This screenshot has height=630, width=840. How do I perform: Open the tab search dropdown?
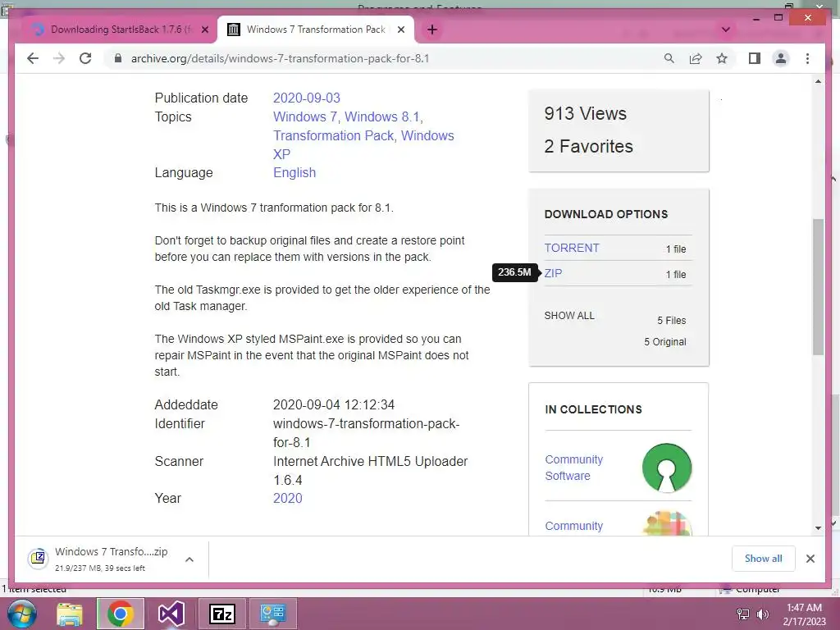[726, 30]
